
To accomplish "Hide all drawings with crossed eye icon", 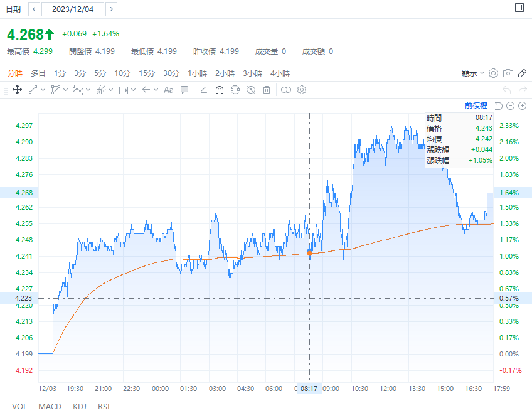I will pos(251,90).
